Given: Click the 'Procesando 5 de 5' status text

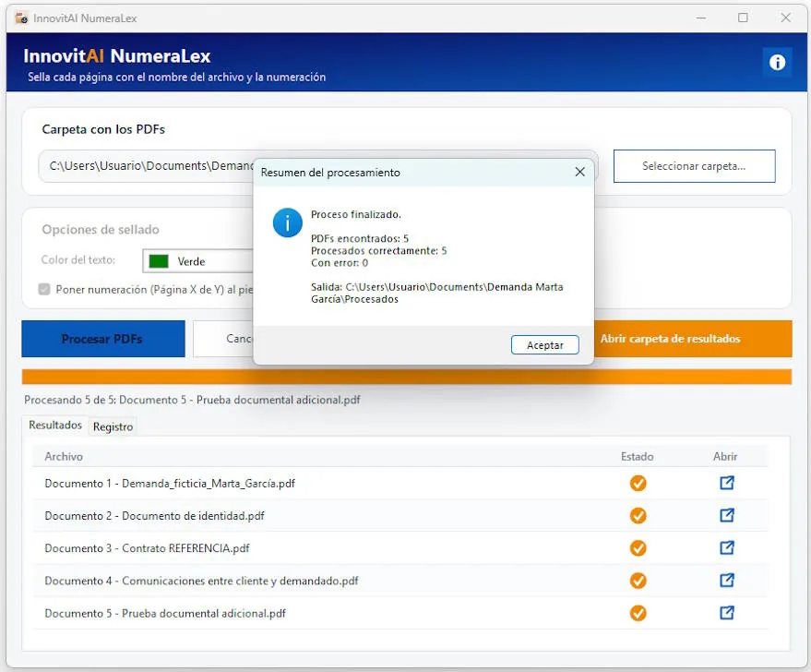Looking at the screenshot, I should pyautogui.click(x=192, y=400).
